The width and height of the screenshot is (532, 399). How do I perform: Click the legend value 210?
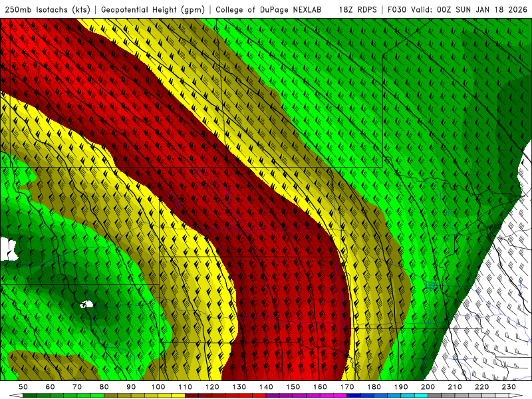455,387
